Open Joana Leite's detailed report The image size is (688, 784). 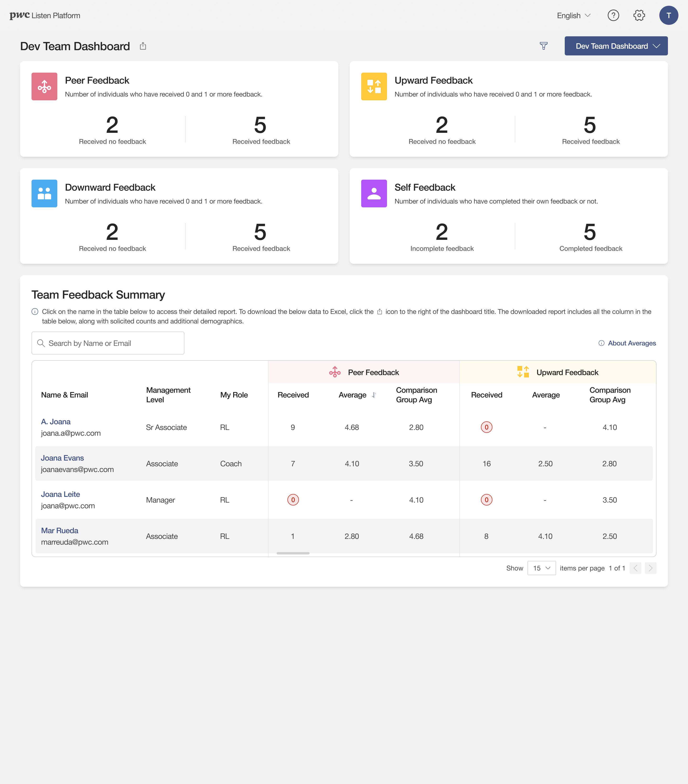pos(61,494)
